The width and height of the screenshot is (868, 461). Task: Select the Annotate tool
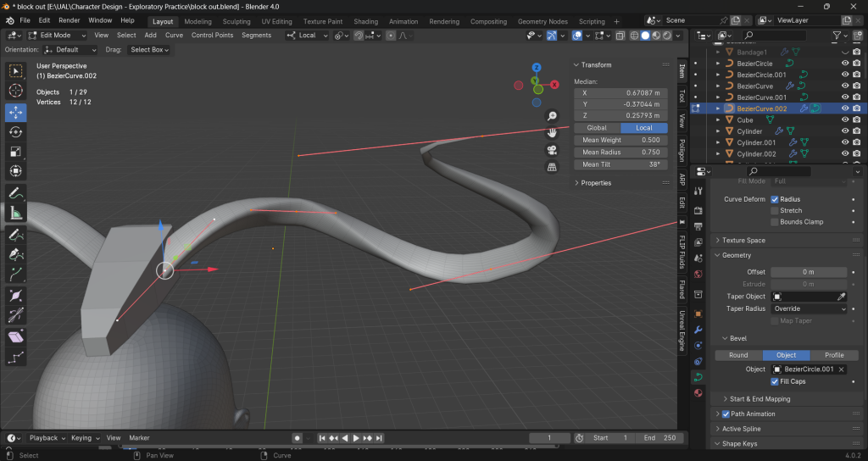click(x=15, y=193)
